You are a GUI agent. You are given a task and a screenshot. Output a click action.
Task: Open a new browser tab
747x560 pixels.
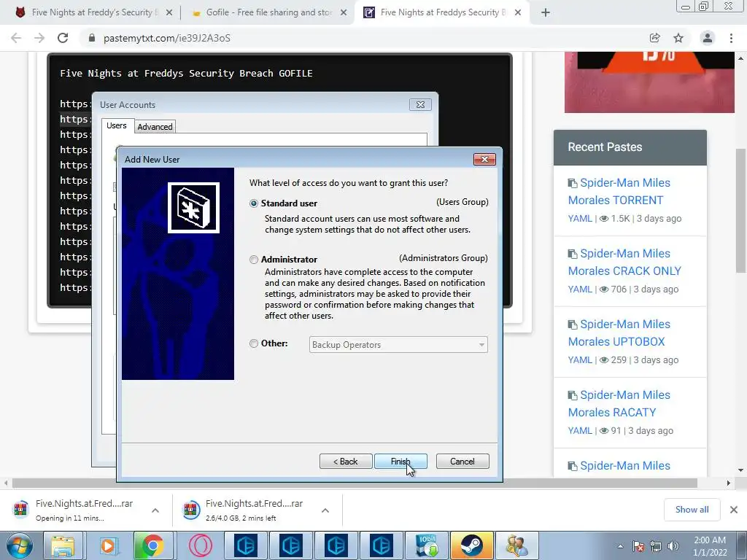click(x=546, y=13)
